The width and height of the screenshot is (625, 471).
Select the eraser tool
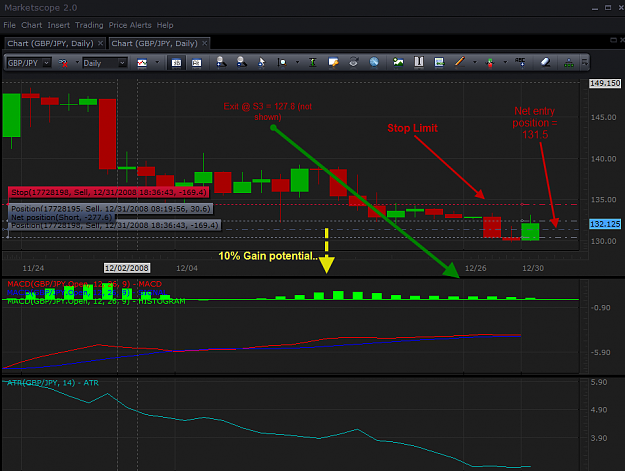[545, 62]
